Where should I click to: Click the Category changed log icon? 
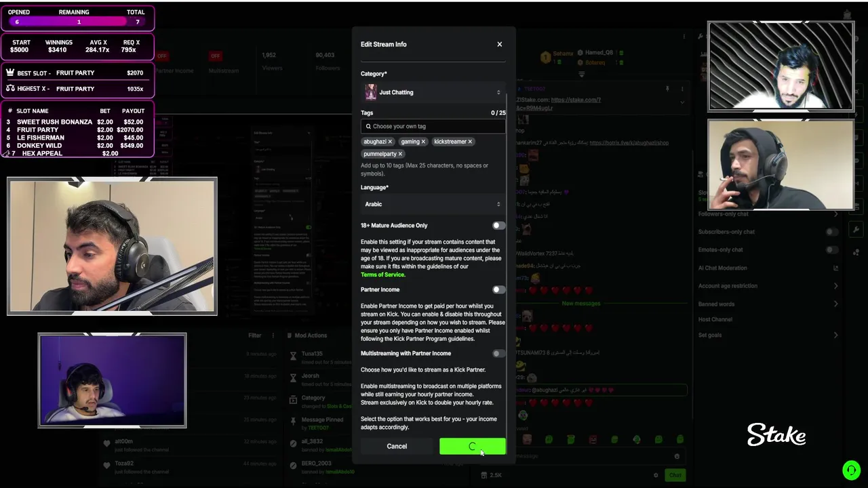(293, 401)
